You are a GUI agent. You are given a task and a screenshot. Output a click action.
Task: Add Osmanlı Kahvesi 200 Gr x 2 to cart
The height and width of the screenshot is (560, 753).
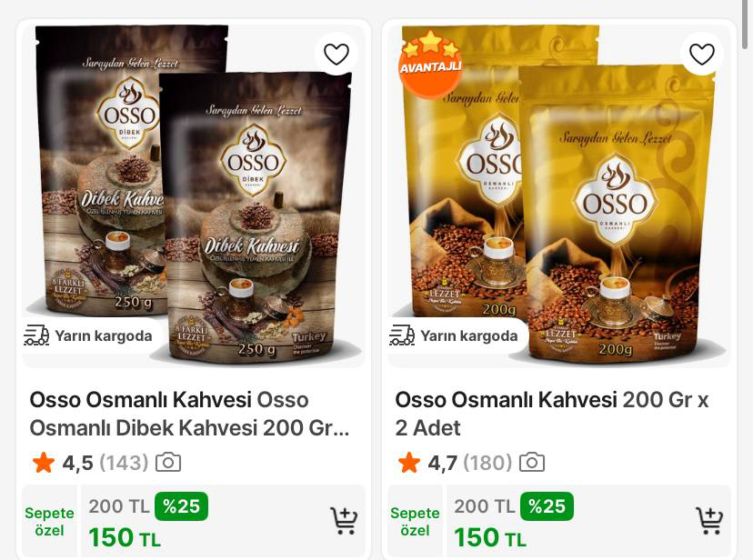(x=709, y=521)
